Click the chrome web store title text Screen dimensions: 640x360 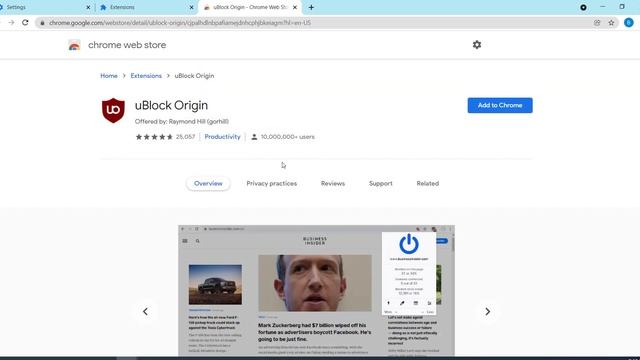click(127, 45)
